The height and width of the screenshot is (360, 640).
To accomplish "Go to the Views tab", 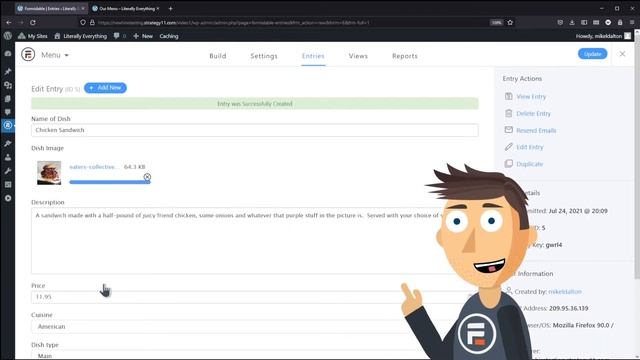I will (358, 56).
